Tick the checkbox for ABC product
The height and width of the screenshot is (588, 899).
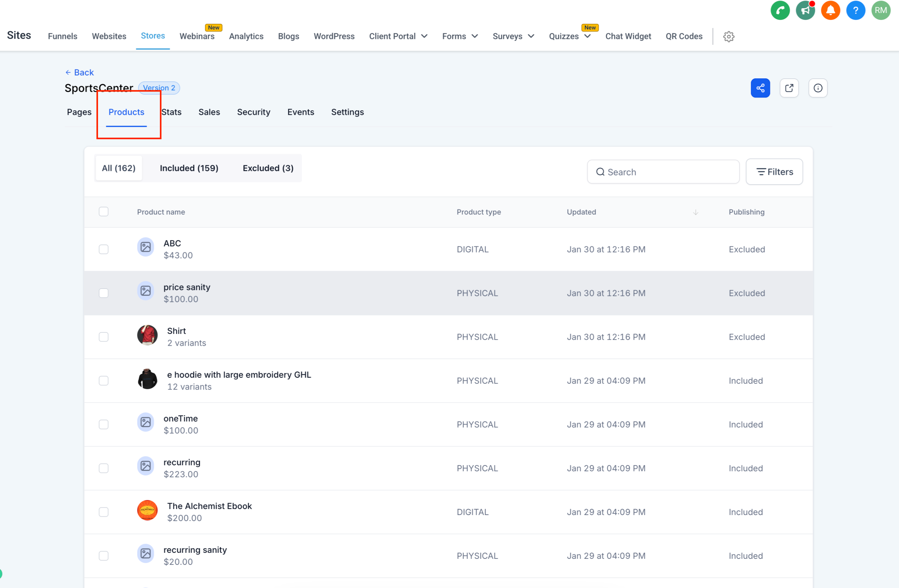[103, 249]
